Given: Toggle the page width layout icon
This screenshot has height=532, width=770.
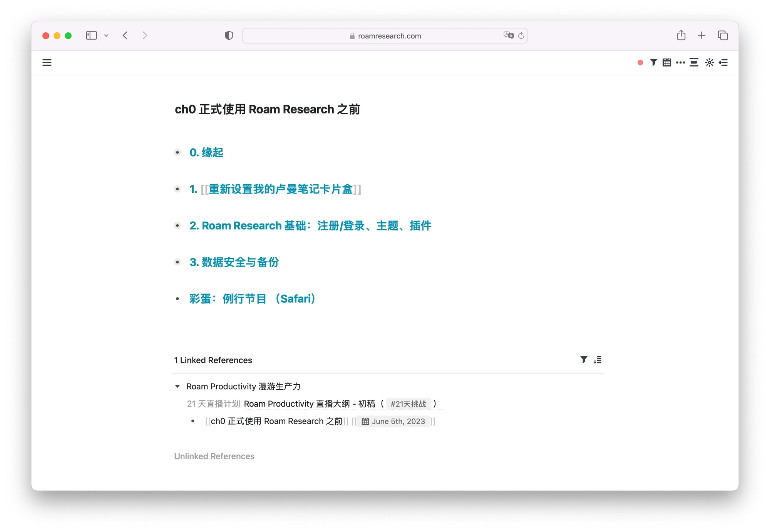Looking at the screenshot, I should (694, 62).
